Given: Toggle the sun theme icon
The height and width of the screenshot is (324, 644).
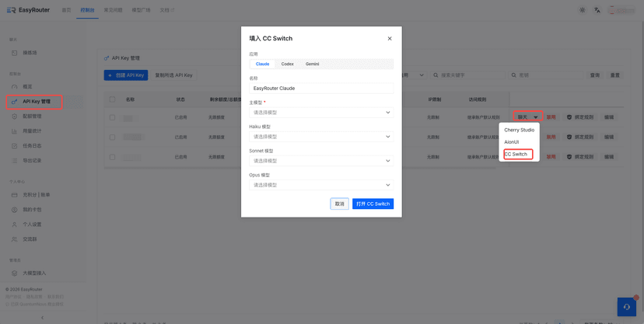Looking at the screenshot, I should (x=582, y=10).
